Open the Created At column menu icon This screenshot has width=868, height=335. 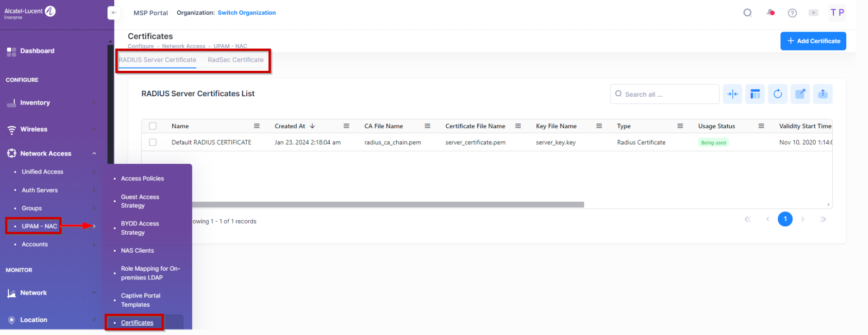click(346, 126)
